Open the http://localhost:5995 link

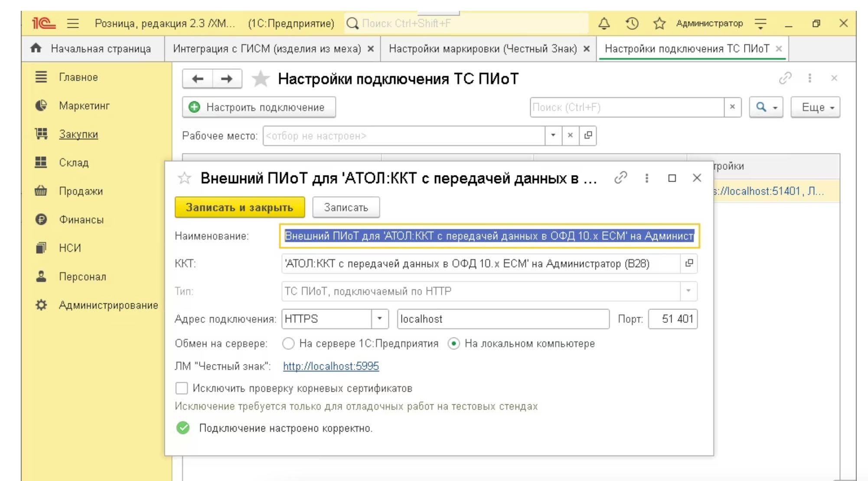click(331, 366)
